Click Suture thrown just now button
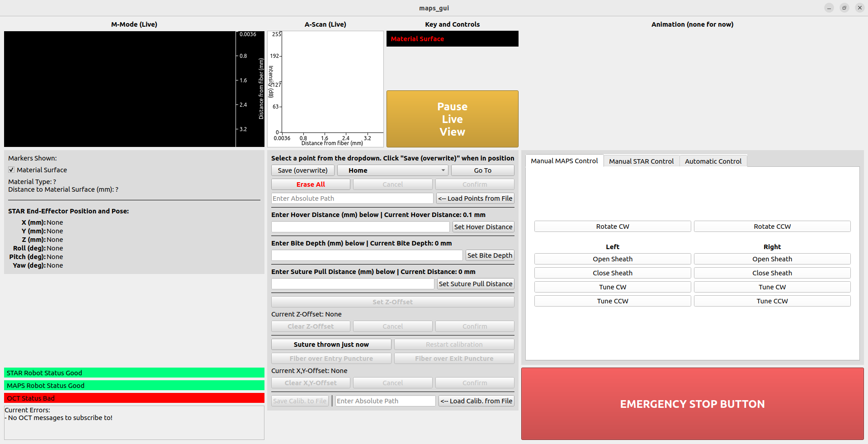868x444 pixels. [x=331, y=345]
